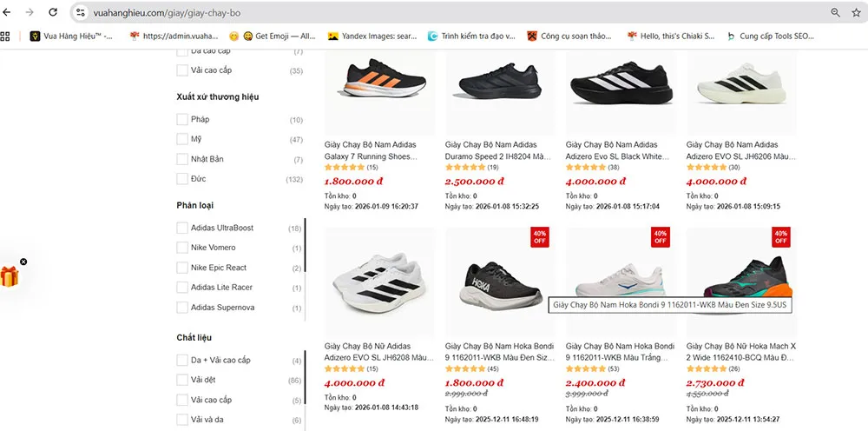Viewport: 868px width, 431px height.
Task: Open the apps grid in bookmarks bar
Action: pos(5,36)
